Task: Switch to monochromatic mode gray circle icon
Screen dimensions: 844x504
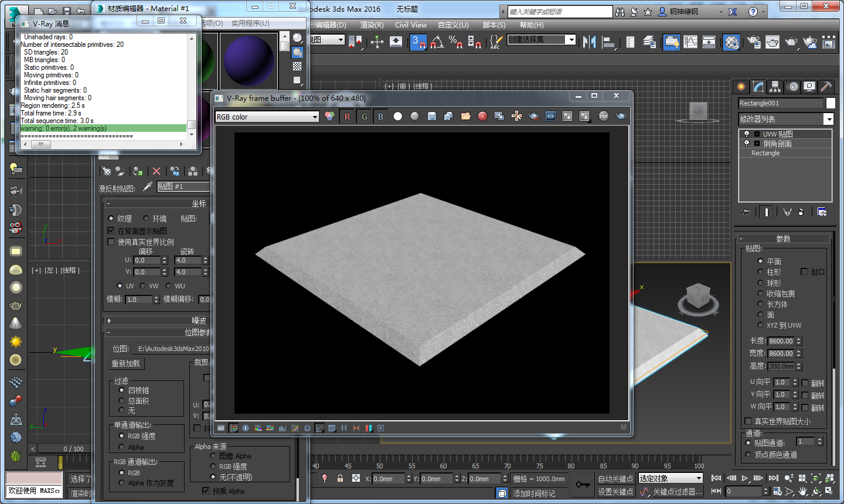Action: point(414,117)
